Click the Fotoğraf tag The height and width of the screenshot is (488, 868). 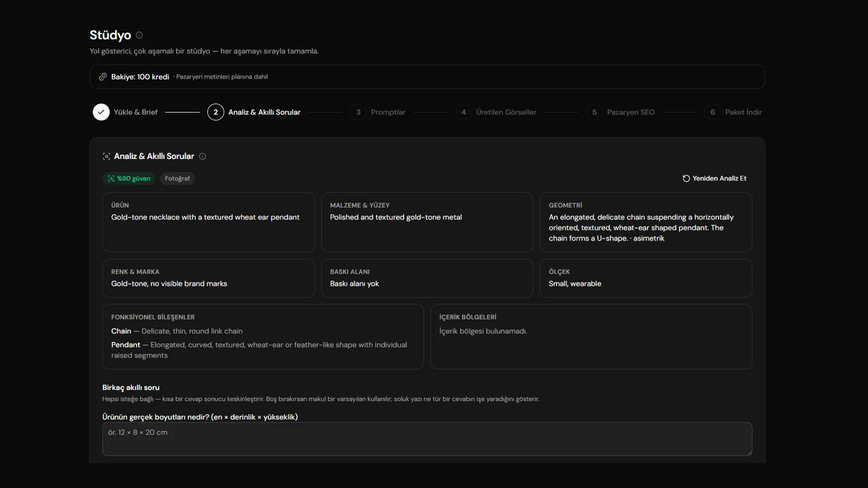coord(177,178)
